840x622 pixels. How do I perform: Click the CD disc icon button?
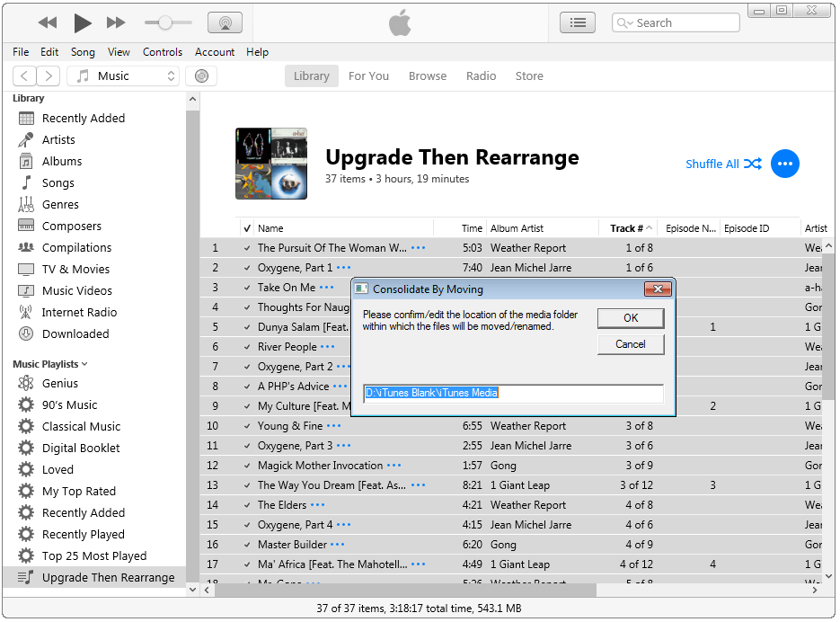click(x=201, y=76)
